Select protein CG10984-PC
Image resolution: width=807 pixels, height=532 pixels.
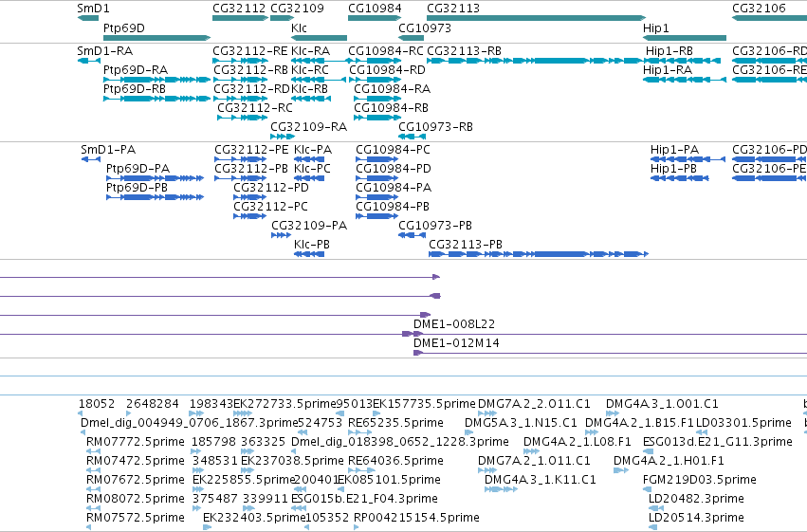coord(376,159)
